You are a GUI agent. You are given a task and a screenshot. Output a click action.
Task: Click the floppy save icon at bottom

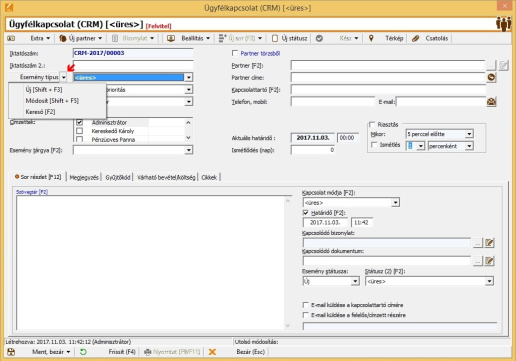click(x=11, y=352)
